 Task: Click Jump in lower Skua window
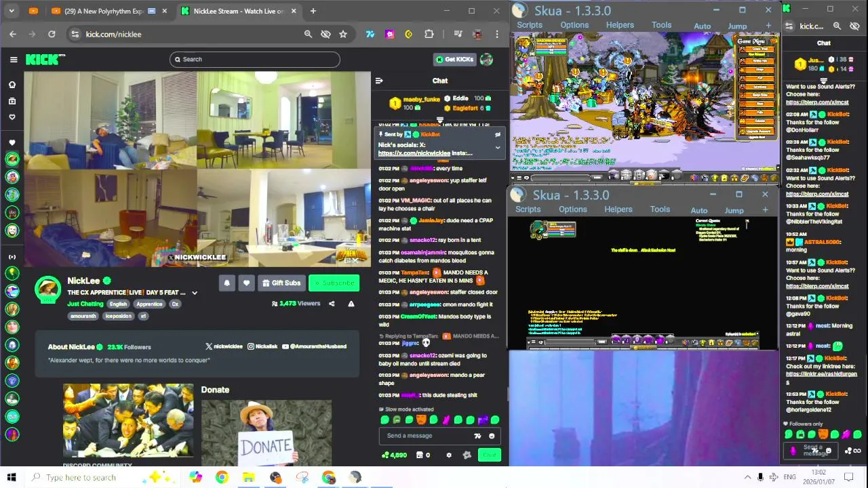734,210
